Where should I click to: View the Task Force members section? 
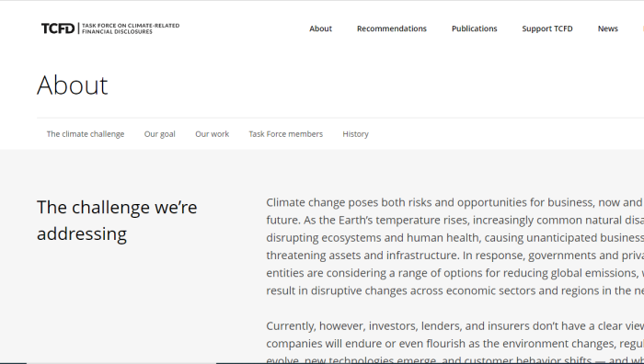click(x=285, y=134)
